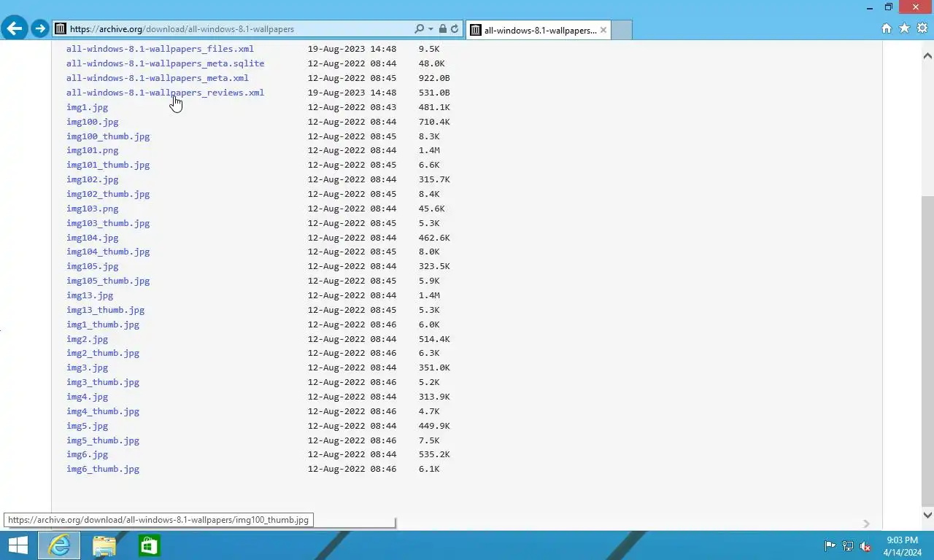934x560 pixels.
Task: Open the Windows Store taskbar icon
Action: (149, 545)
